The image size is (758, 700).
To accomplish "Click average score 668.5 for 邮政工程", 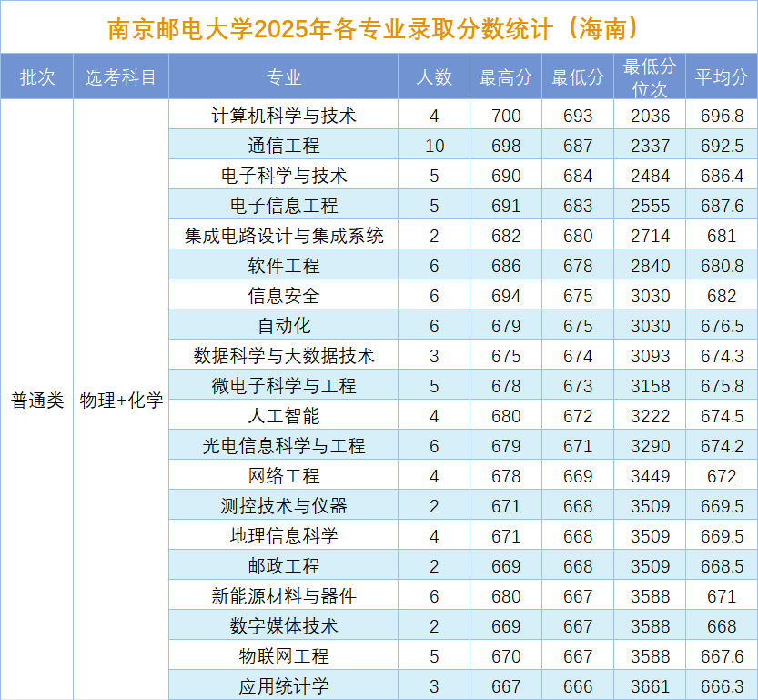I will [x=722, y=566].
